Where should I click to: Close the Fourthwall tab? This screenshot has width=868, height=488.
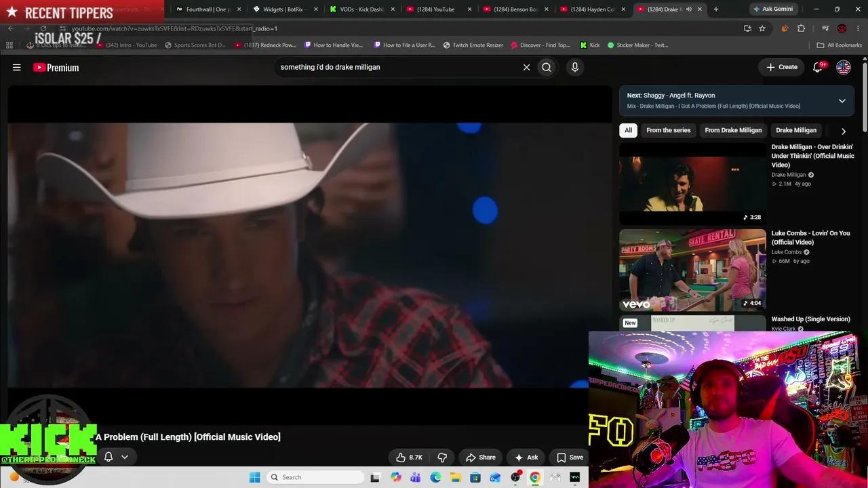pyautogui.click(x=239, y=9)
